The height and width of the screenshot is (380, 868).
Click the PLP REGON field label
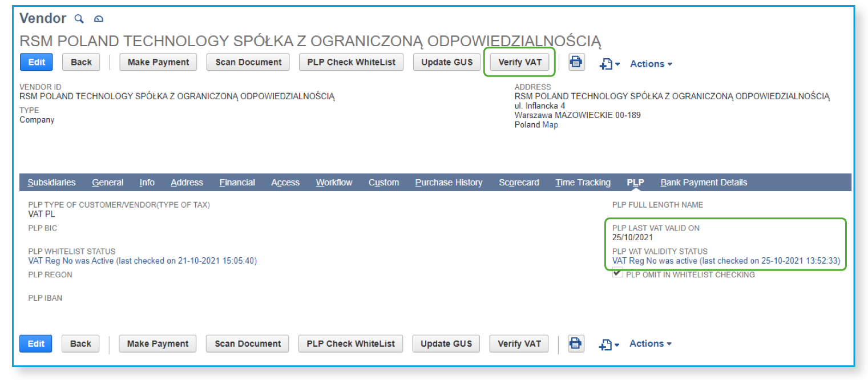50,274
